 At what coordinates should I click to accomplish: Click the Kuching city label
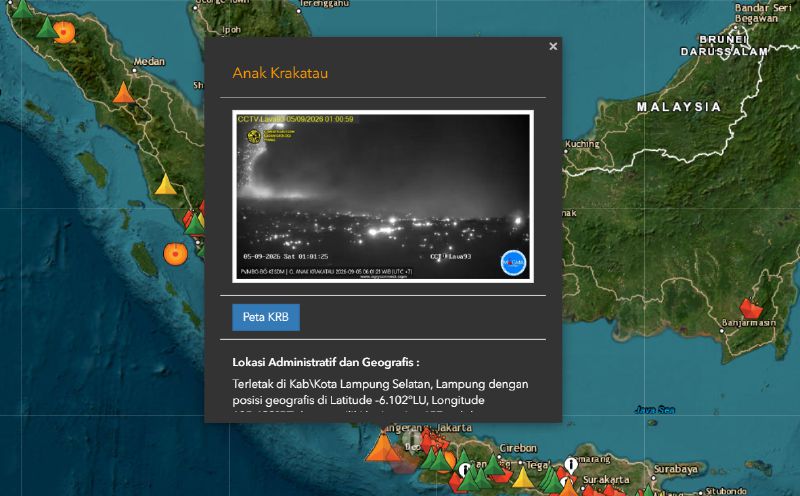(582, 144)
